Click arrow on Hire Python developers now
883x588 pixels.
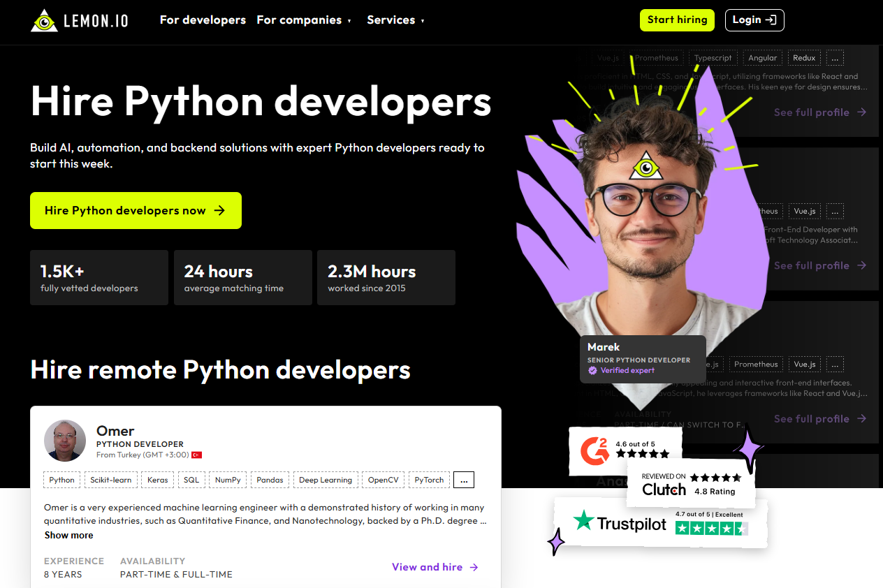pos(219,211)
